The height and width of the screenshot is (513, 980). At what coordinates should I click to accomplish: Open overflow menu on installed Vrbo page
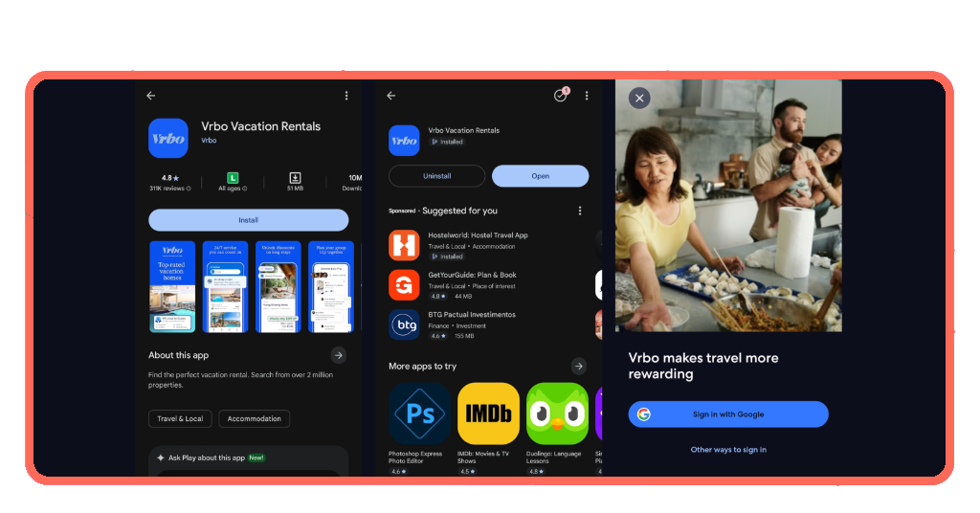(x=587, y=96)
